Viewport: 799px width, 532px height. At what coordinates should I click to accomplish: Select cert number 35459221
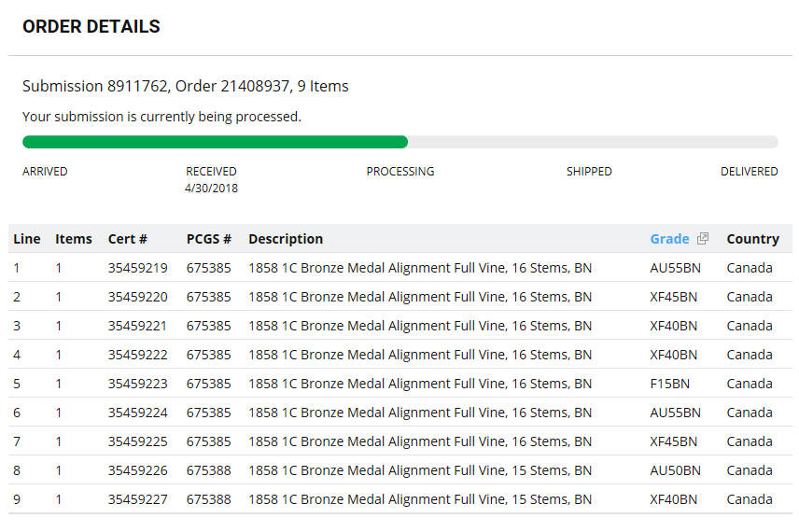pyautogui.click(x=137, y=326)
